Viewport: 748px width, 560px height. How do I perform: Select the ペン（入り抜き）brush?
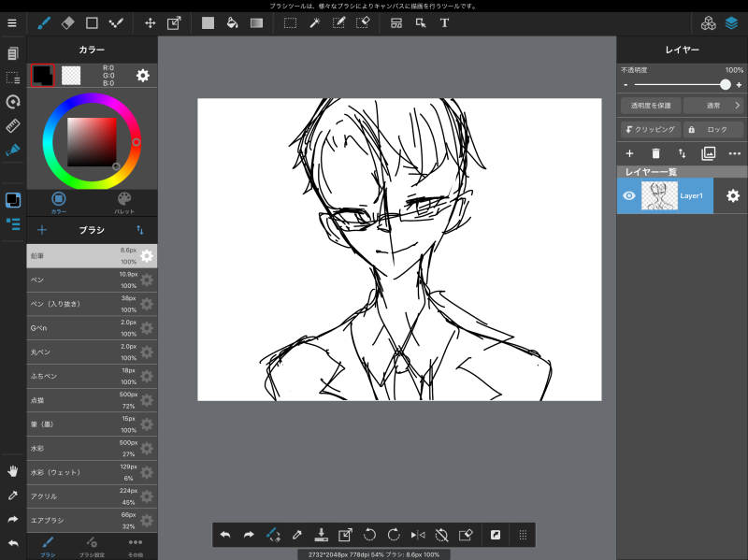pos(92,304)
